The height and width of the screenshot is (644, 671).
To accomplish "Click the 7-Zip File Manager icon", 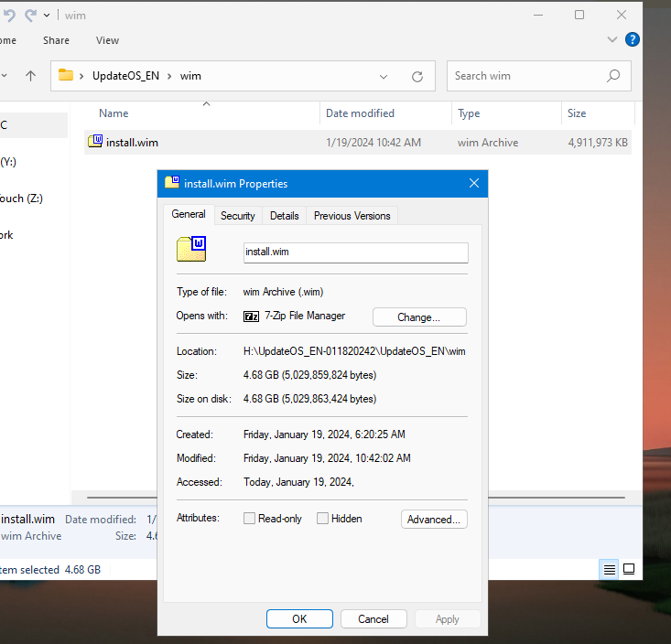I will pos(251,316).
